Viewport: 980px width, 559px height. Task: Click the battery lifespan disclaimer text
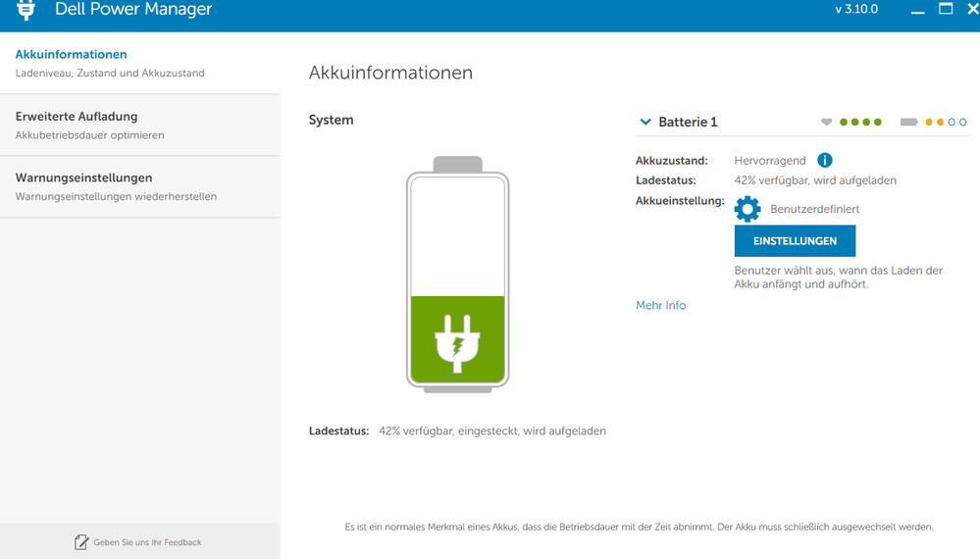point(639,528)
